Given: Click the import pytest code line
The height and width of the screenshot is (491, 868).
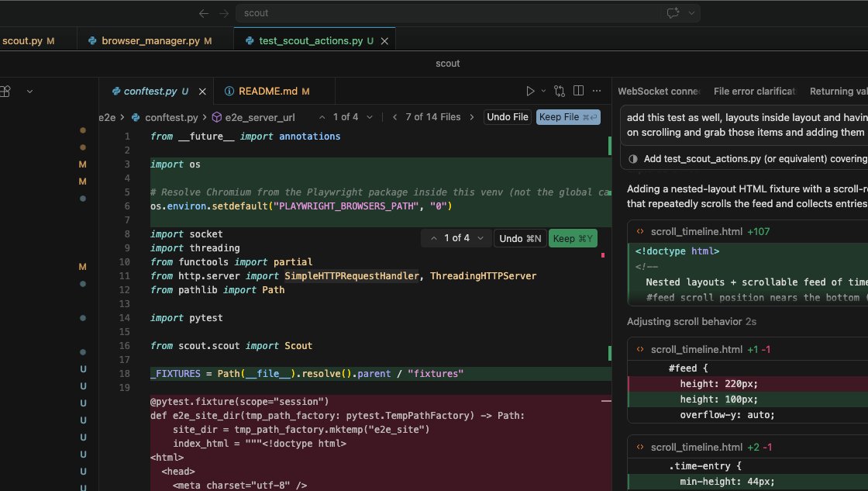Looking at the screenshot, I should pos(187,318).
